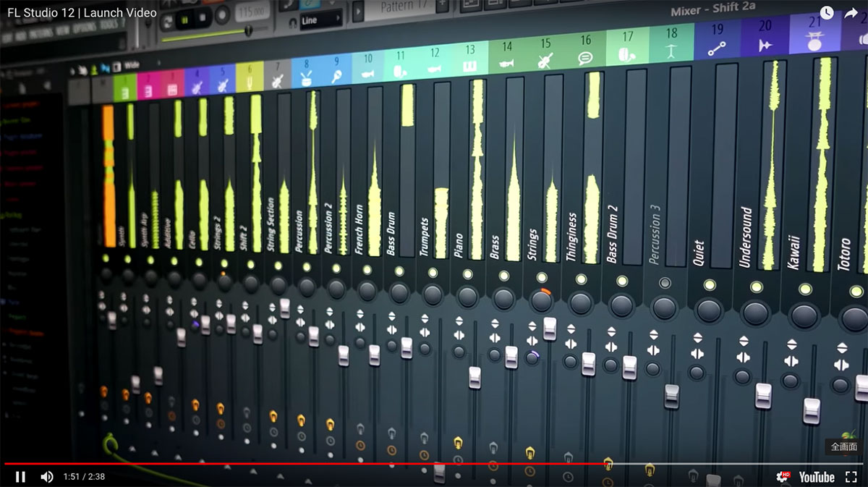Open the FL Studio 12 Launch Video title
The width and height of the screenshot is (868, 487).
pyautogui.click(x=82, y=12)
